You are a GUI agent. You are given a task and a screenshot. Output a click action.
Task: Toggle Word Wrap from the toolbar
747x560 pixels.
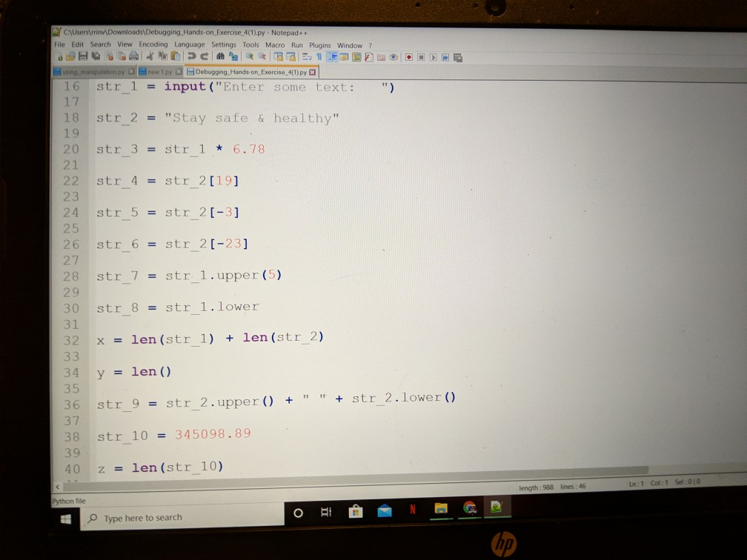click(305, 57)
